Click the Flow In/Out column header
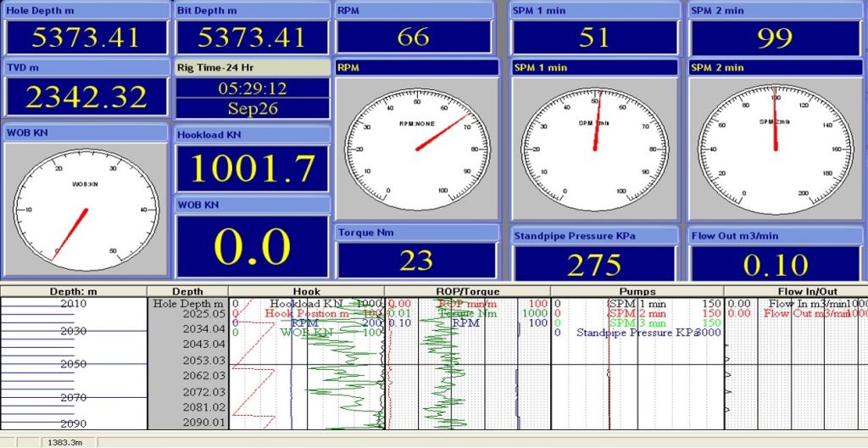This screenshot has height=448, width=868. (795, 291)
